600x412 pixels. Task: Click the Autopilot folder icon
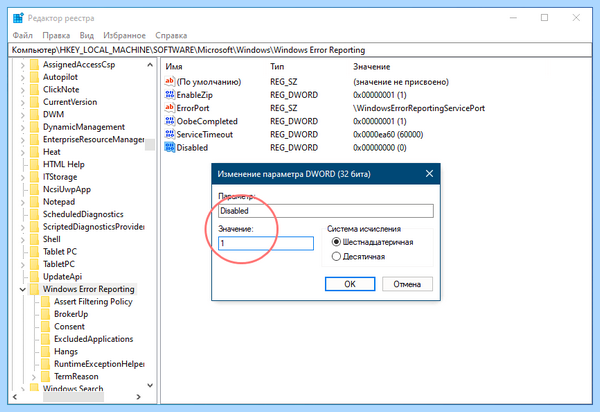34,77
